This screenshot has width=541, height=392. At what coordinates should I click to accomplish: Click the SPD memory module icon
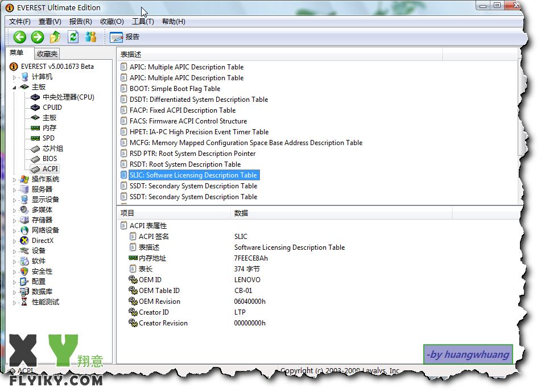pyautogui.click(x=35, y=138)
